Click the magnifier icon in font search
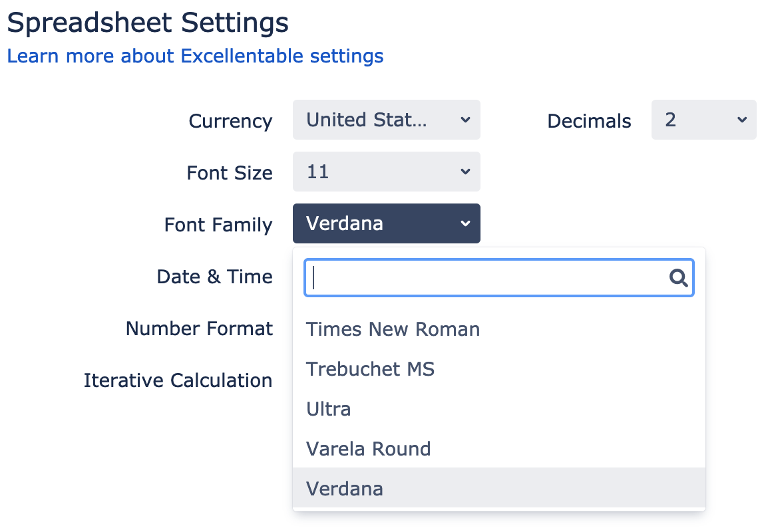Viewport: 764px width, 532px height. [678, 278]
